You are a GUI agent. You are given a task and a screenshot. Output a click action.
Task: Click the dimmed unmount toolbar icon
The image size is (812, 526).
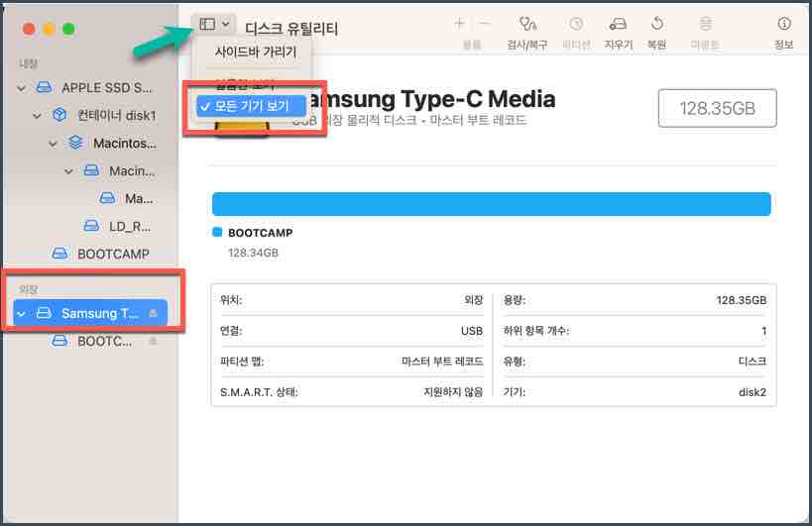(705, 24)
